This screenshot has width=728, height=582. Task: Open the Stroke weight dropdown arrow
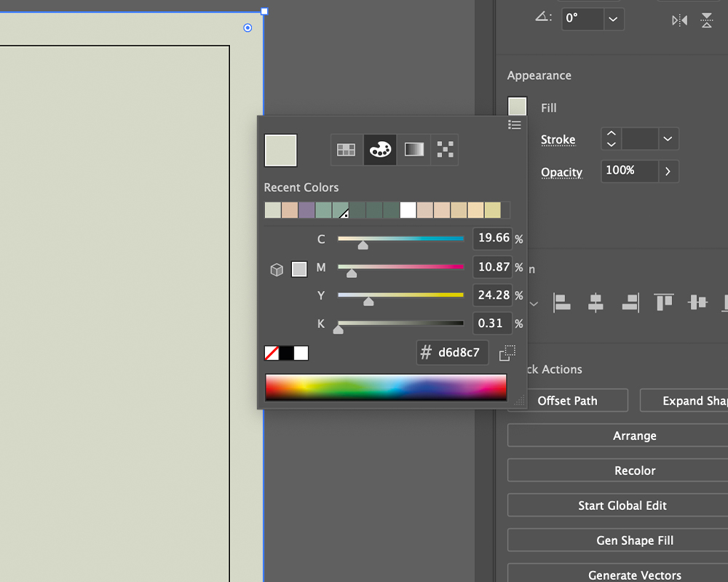coord(668,139)
